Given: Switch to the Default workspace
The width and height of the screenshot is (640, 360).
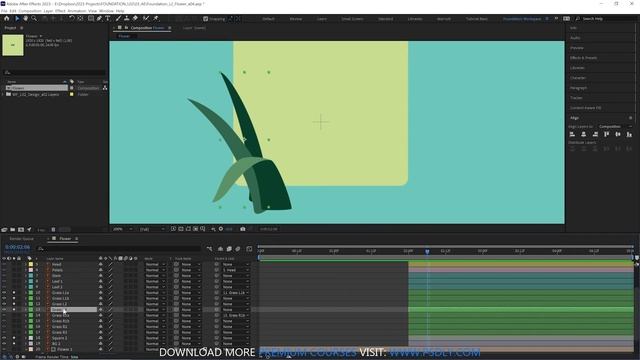Looking at the screenshot, I should coord(268,19).
